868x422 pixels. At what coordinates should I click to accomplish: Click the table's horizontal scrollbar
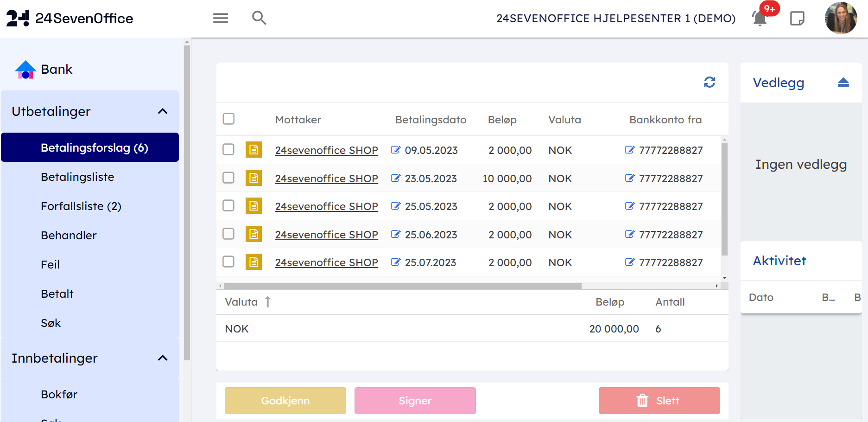[x=402, y=286]
